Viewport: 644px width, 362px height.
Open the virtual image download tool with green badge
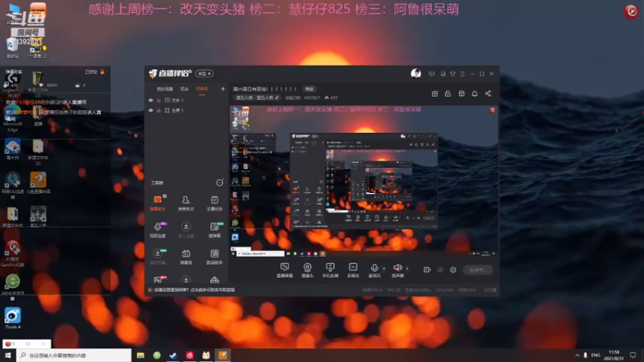(x=158, y=257)
